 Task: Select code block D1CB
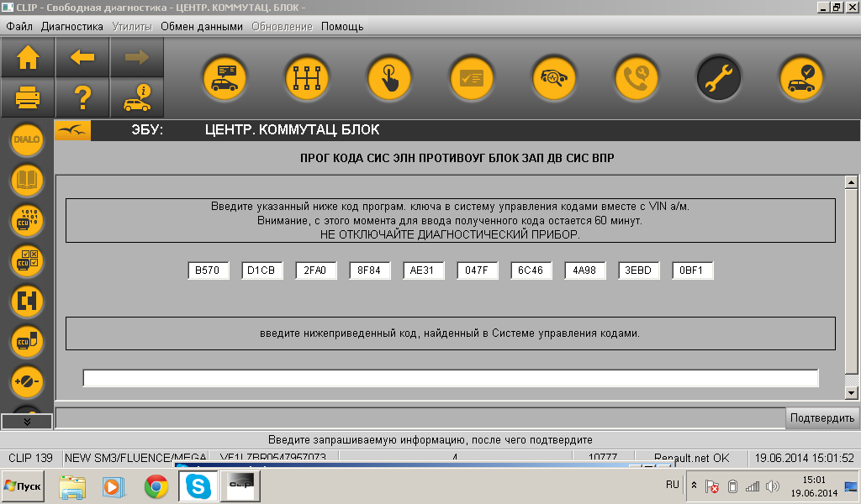click(261, 270)
